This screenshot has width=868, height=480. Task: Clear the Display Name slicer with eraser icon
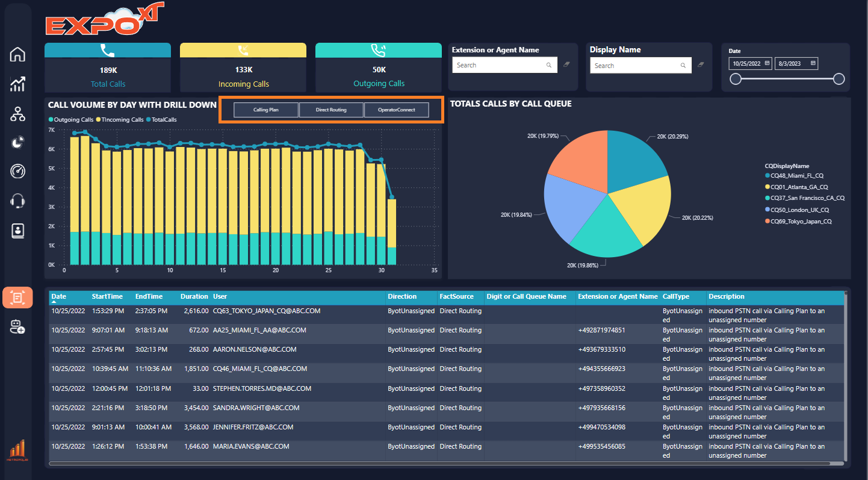(x=701, y=65)
